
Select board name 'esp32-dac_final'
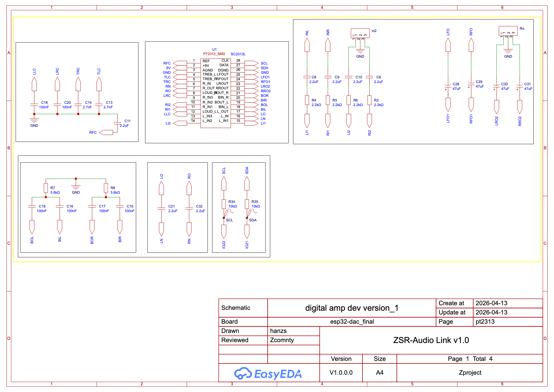pos(352,321)
